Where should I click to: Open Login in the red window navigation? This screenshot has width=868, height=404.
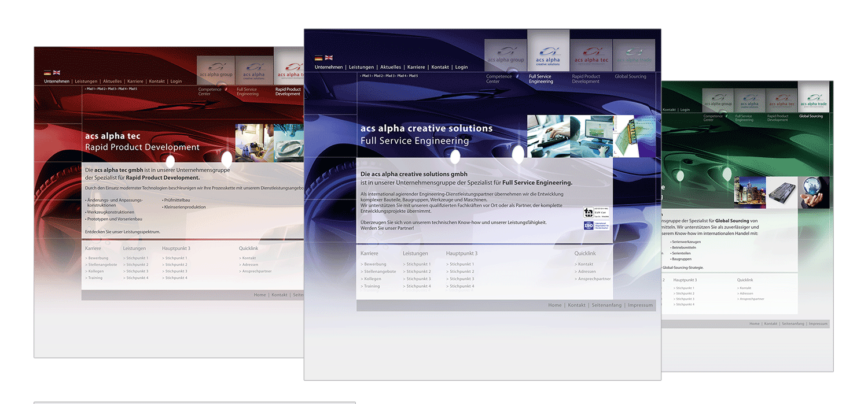176,81
